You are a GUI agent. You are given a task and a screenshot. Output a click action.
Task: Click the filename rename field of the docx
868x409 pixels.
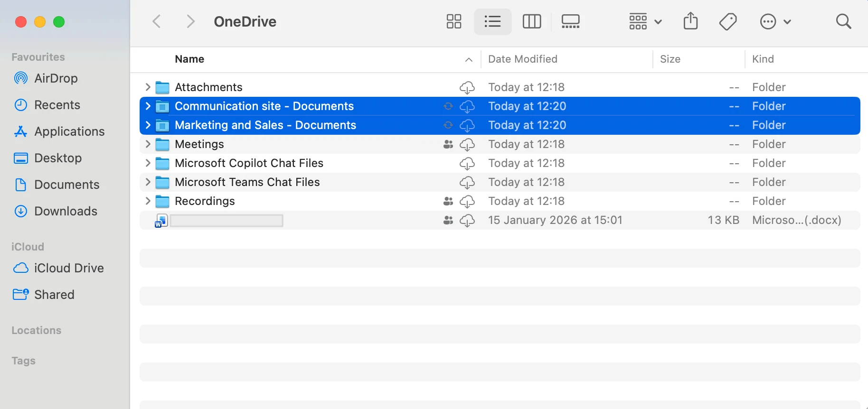(226, 220)
